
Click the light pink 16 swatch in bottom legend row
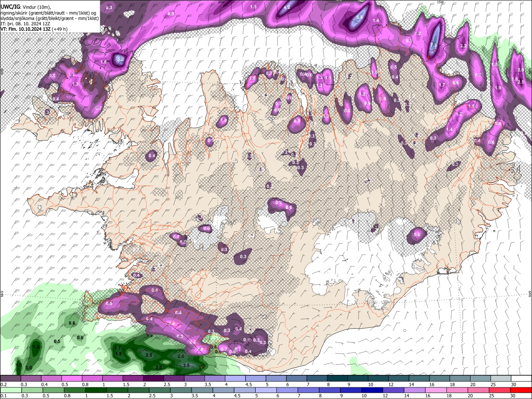tap(436, 390)
